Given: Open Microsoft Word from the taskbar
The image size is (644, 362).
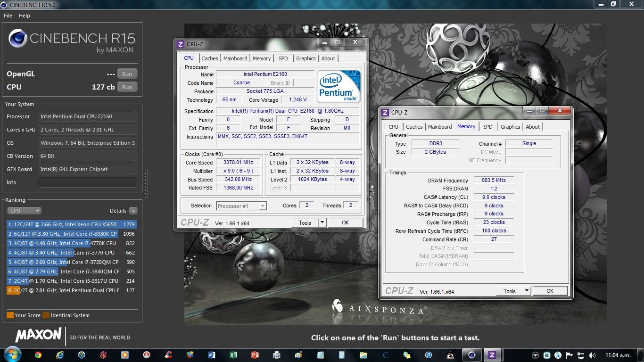Looking at the screenshot, I should 211,355.
